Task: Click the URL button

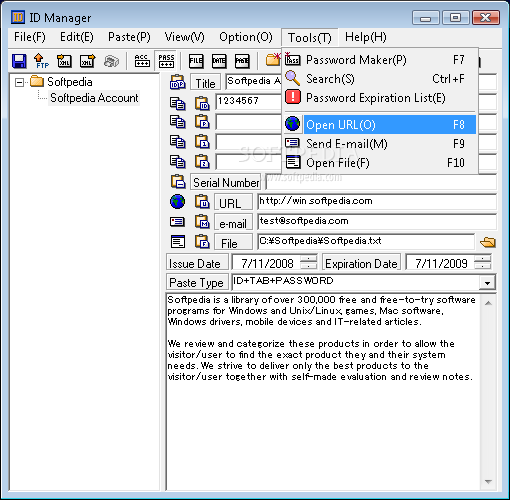Action: coord(233,202)
